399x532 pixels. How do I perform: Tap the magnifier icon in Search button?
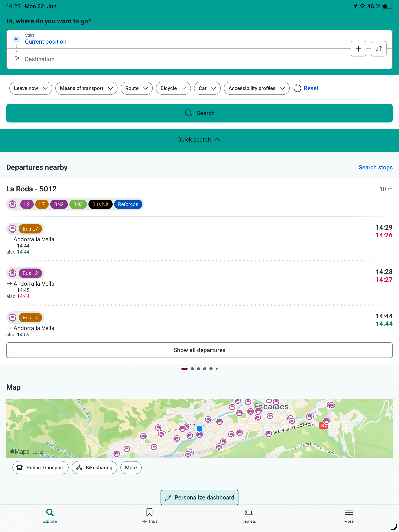tap(189, 113)
